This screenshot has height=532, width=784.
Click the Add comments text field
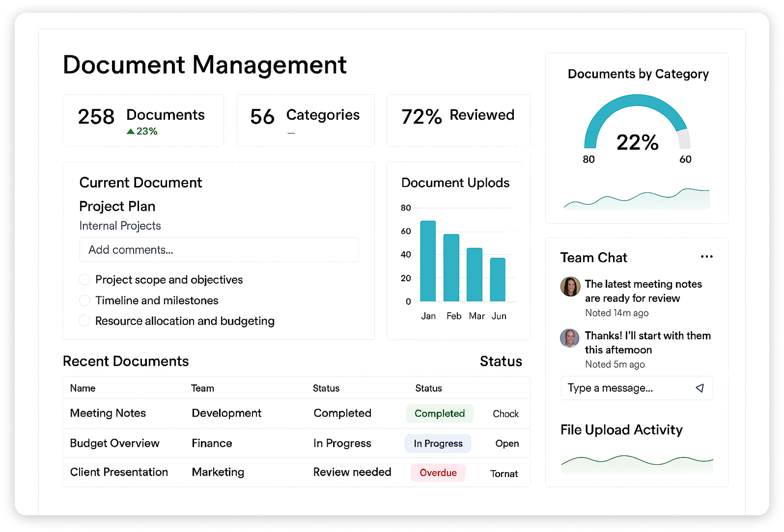[x=219, y=250]
